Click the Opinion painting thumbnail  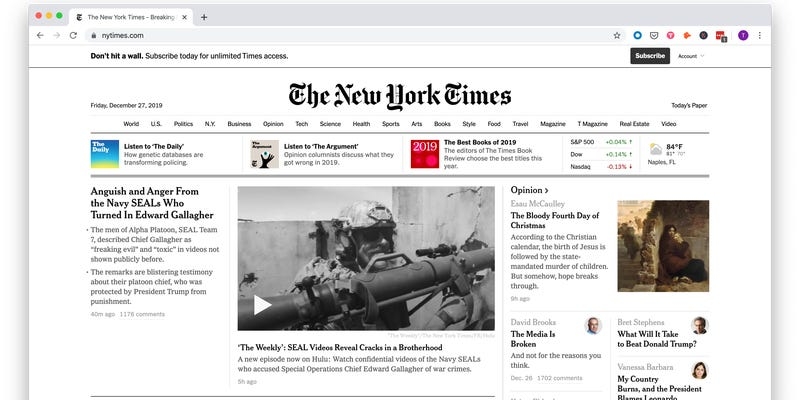pos(663,246)
